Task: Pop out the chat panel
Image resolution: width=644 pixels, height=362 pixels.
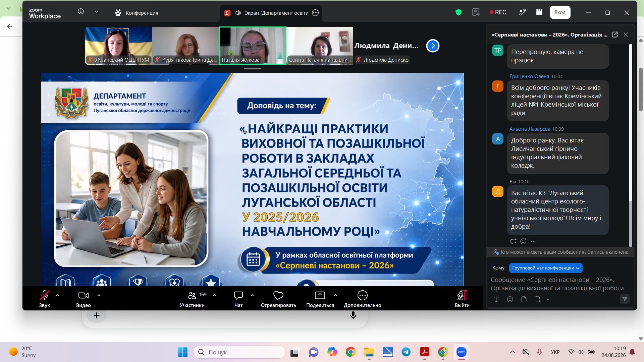Action: 615,35
